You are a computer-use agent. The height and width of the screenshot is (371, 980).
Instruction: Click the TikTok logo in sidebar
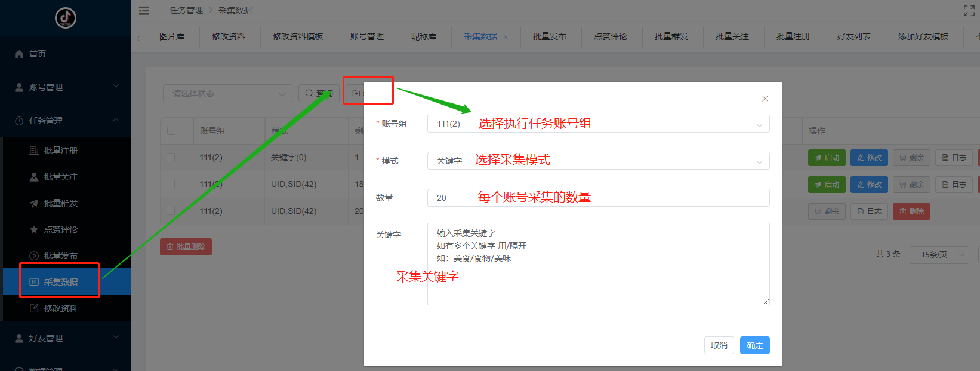click(x=66, y=18)
